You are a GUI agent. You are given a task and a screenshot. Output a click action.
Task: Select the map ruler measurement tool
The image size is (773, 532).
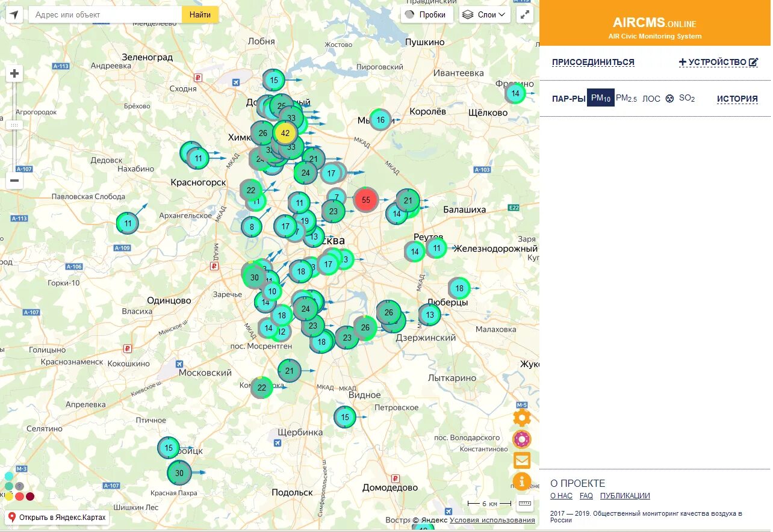coord(525,503)
